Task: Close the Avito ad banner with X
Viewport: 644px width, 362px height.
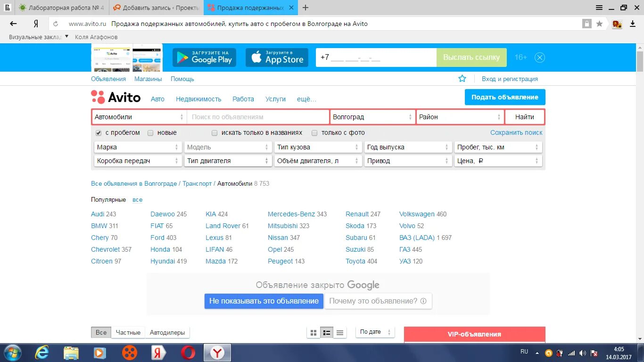Action: [x=540, y=58]
